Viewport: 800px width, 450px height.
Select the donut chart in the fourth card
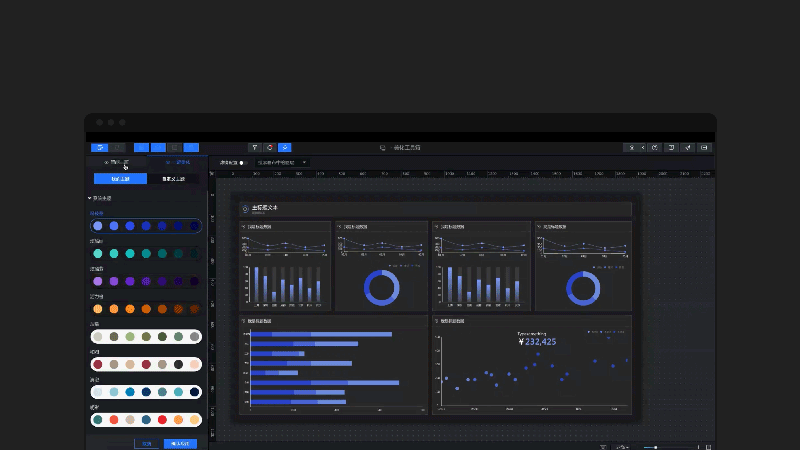(583, 288)
